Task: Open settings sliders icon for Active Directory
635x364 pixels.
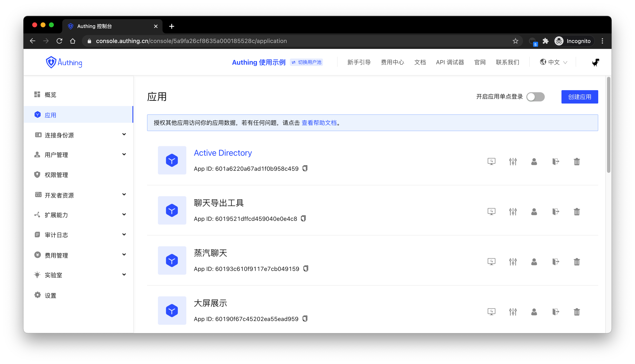Action: [513, 162]
